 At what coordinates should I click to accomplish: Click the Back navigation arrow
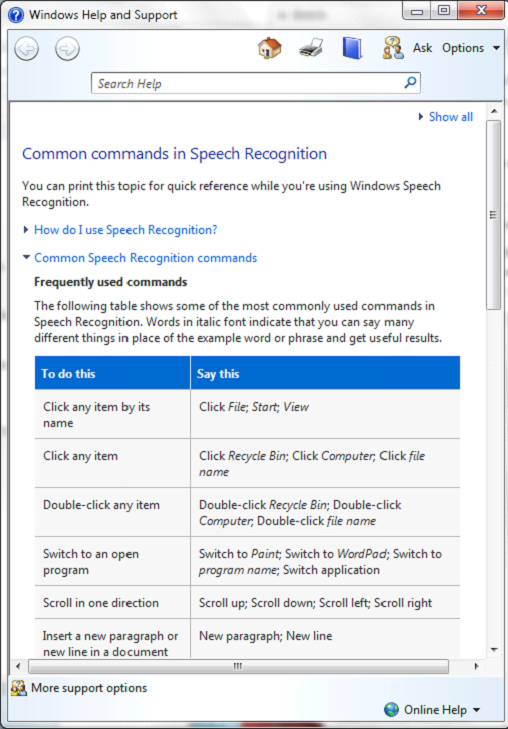(26, 48)
